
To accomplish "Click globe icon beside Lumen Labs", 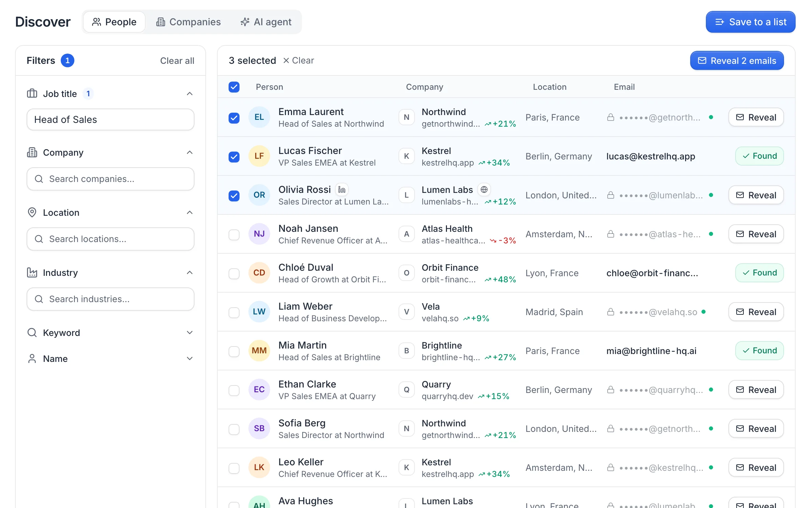I will coord(484,189).
